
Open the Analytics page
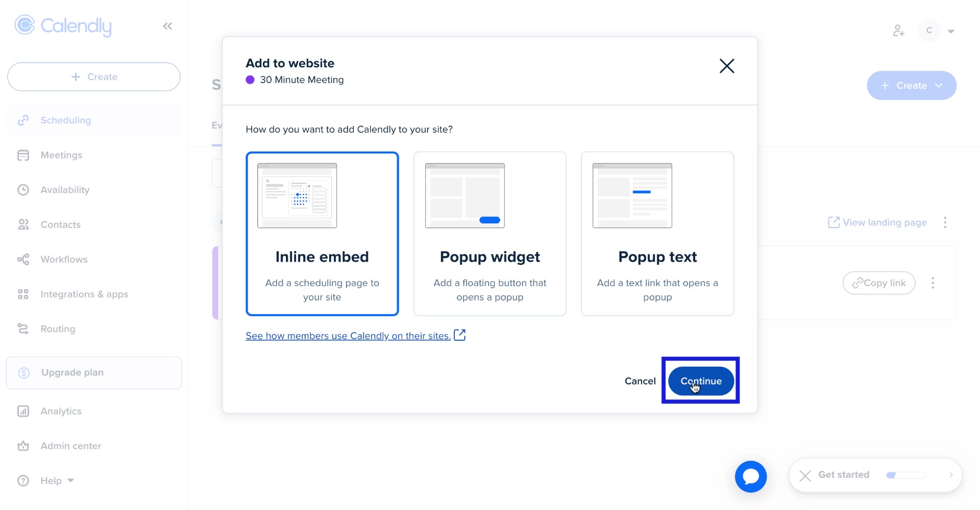pyautogui.click(x=61, y=411)
